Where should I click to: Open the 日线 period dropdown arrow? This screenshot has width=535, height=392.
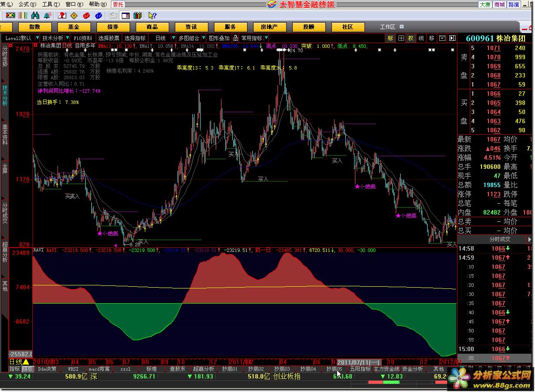tap(173, 38)
